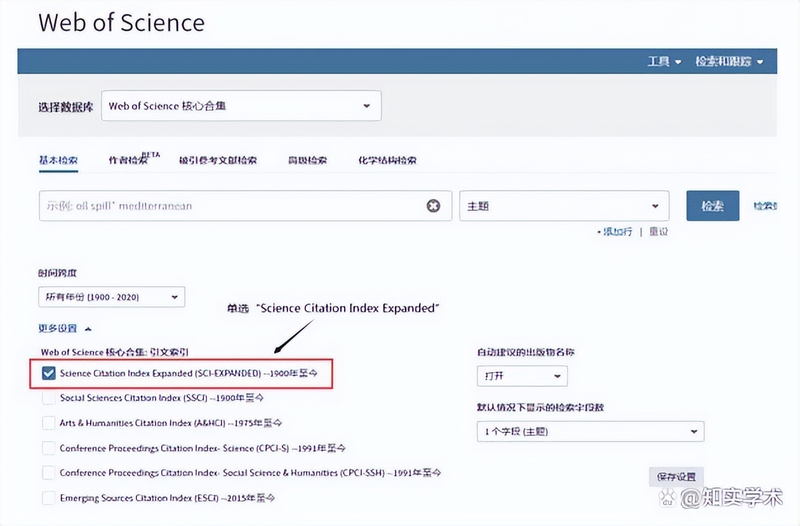Switch to the 高级检索 tab
Viewport: 800px width, 526px height.
307,160
